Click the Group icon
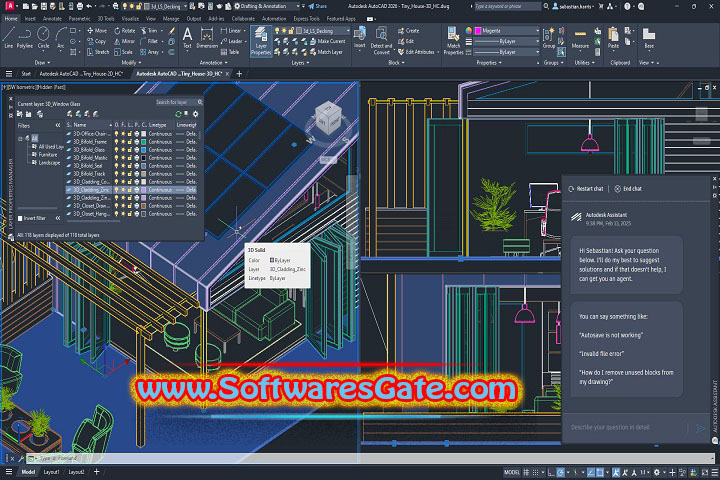The width and height of the screenshot is (720, 480). (x=549, y=38)
